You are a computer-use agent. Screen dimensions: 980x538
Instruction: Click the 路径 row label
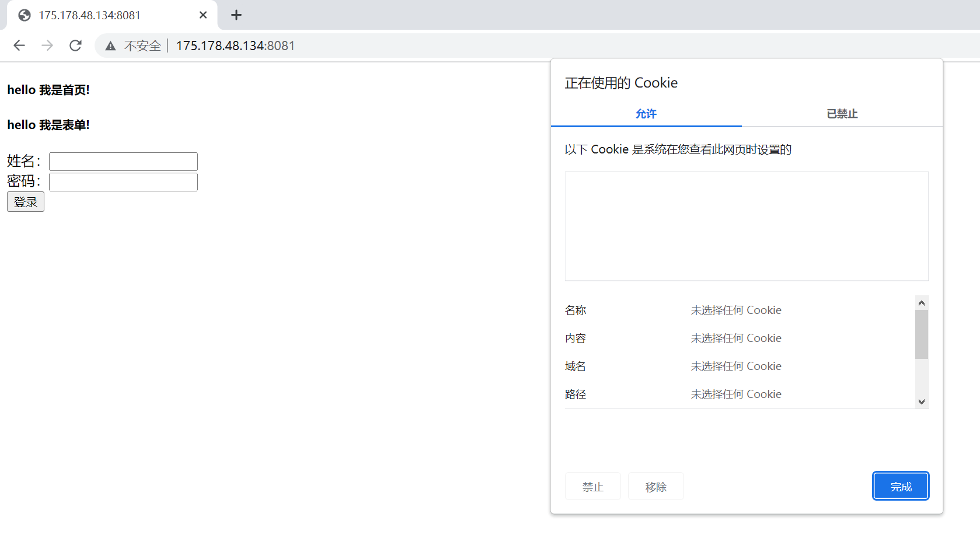(576, 394)
